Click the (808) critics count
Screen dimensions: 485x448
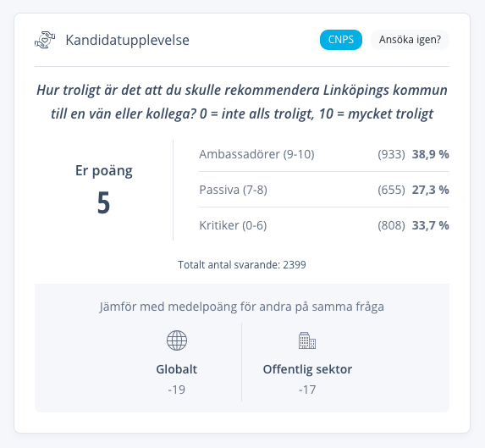point(391,225)
